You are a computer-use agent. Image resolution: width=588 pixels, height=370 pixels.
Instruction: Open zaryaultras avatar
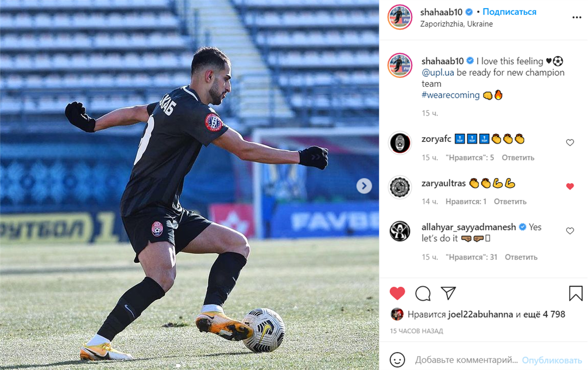pyautogui.click(x=400, y=187)
